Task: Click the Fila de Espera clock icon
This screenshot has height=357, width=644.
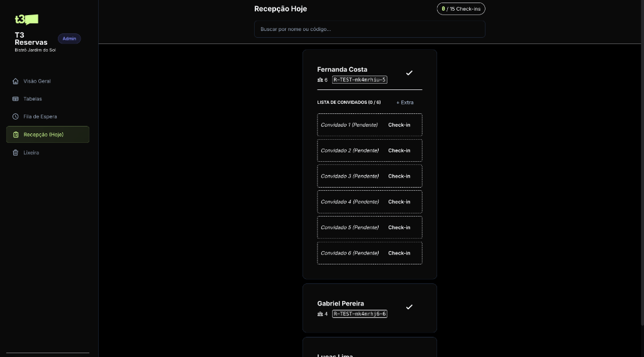Action: (x=16, y=116)
